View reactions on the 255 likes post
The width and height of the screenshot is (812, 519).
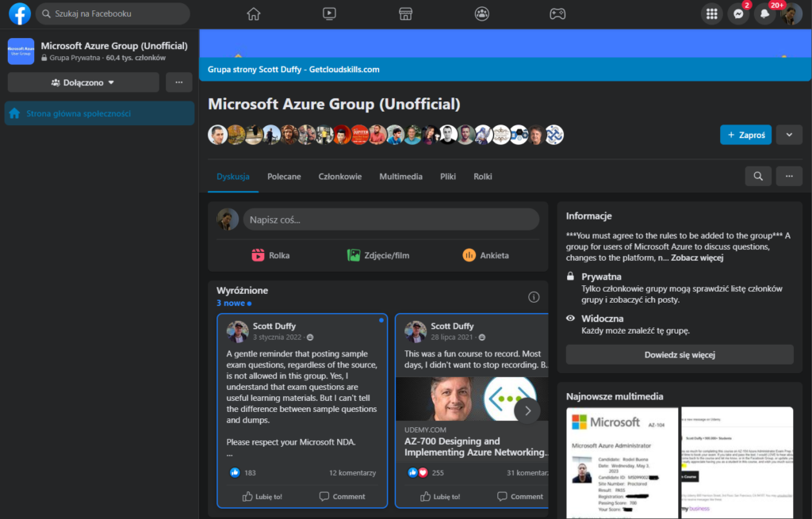tap(425, 472)
